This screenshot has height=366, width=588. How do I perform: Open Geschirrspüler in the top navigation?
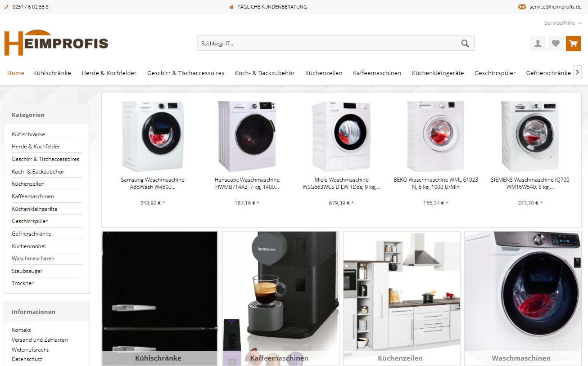pyautogui.click(x=495, y=73)
